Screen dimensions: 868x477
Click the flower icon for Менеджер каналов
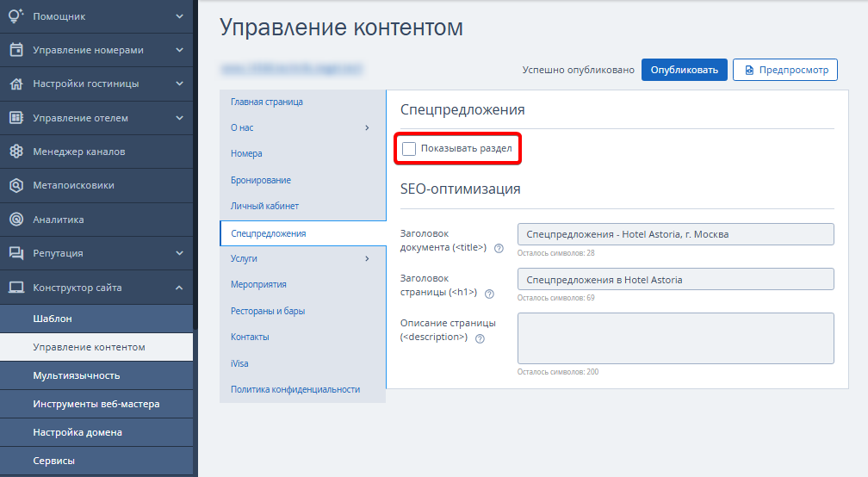click(x=16, y=152)
